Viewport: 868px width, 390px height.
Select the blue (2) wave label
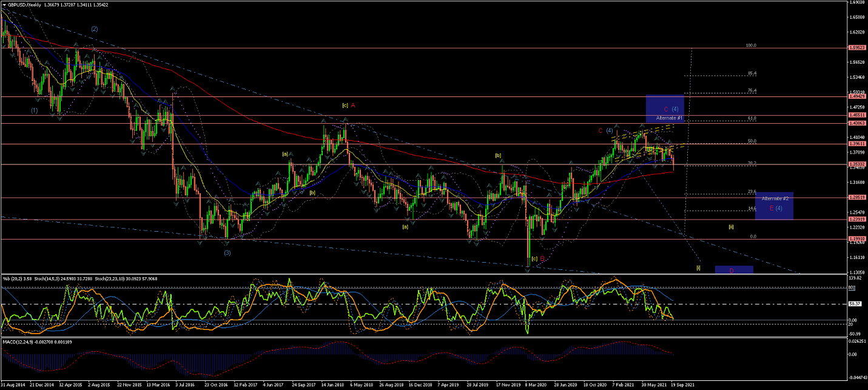(x=95, y=29)
